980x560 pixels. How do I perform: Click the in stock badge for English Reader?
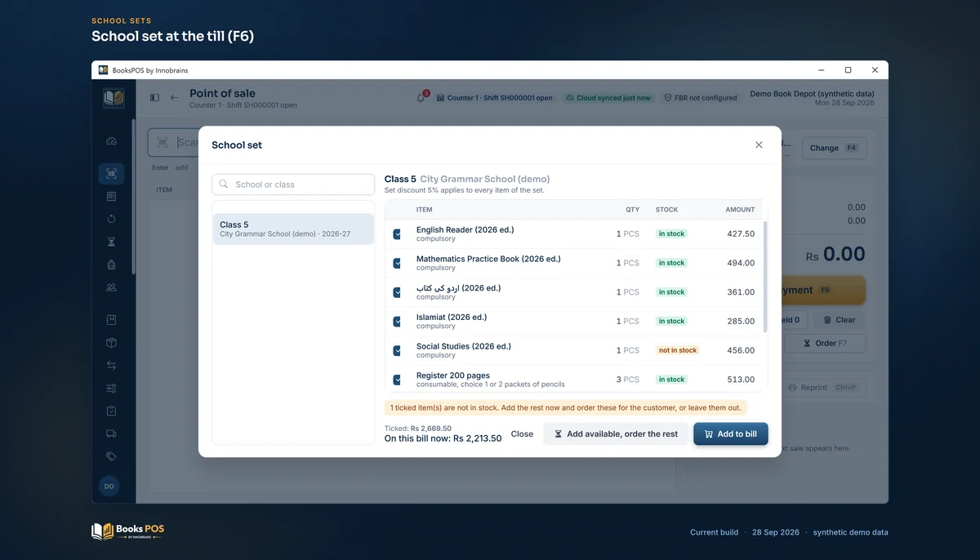click(x=671, y=233)
